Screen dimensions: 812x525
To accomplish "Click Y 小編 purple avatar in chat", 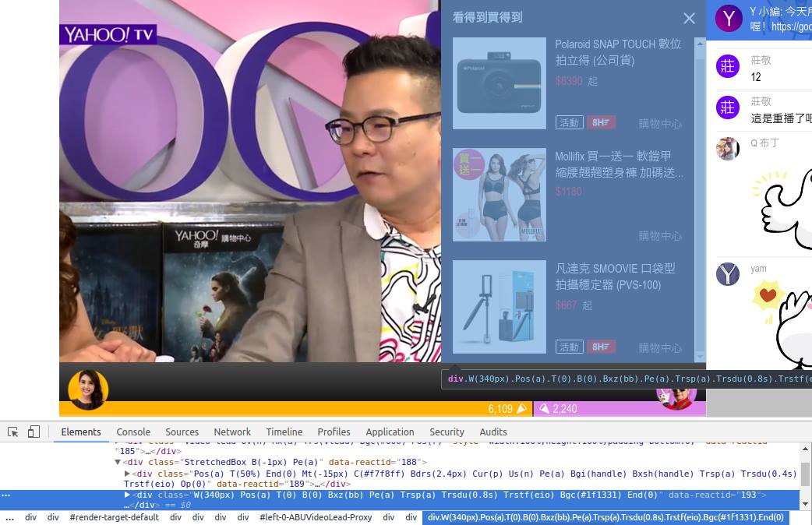I will 729,19.
